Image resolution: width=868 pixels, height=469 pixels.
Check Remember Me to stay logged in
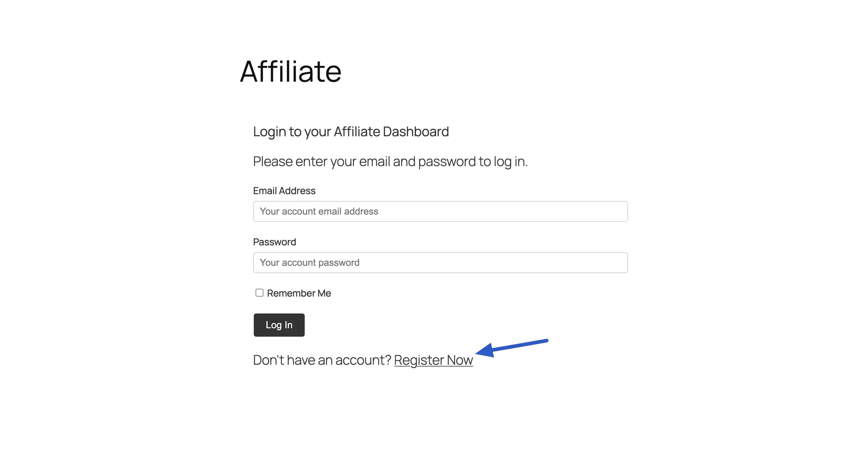coord(259,293)
